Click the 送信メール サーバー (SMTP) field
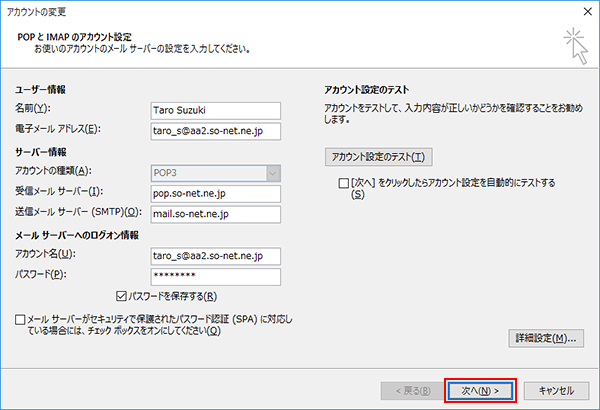The image size is (600, 410). (x=214, y=213)
